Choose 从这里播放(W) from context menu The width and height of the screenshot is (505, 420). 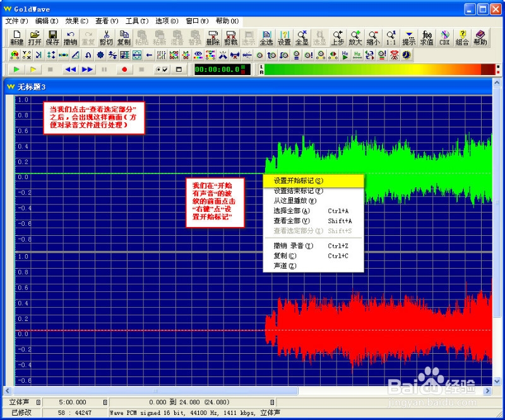tap(313, 201)
